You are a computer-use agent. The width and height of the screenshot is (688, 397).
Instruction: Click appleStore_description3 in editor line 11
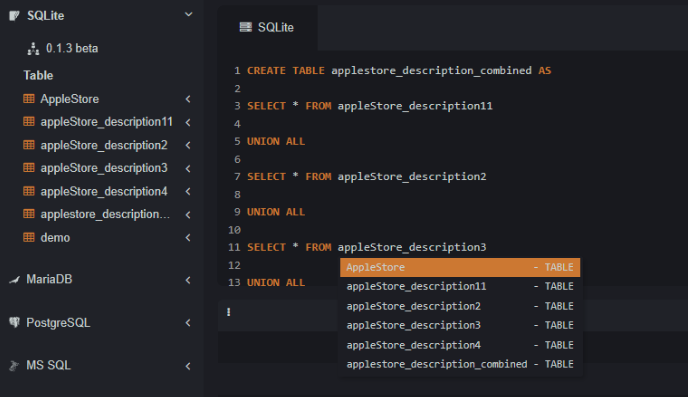pos(412,247)
